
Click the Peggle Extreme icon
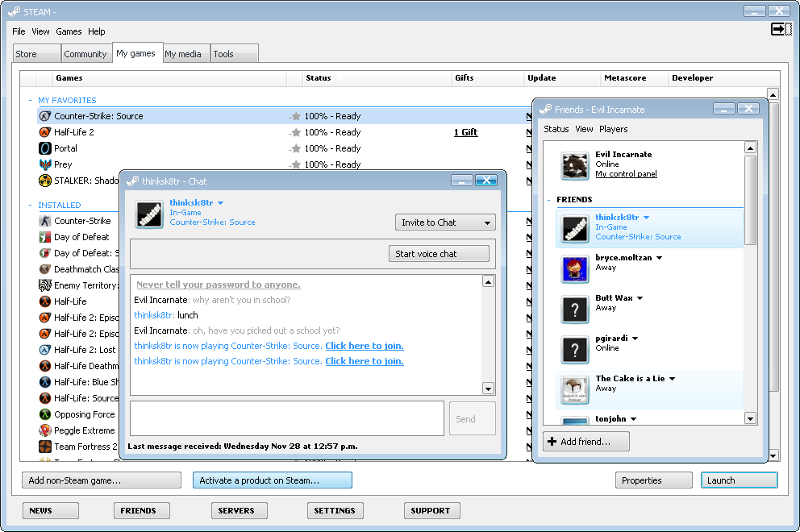[45, 430]
